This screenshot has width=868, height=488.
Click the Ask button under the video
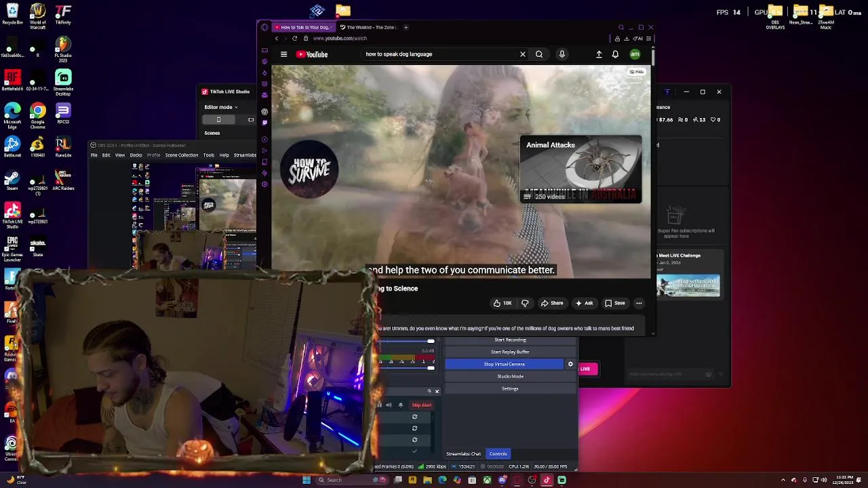click(x=584, y=303)
